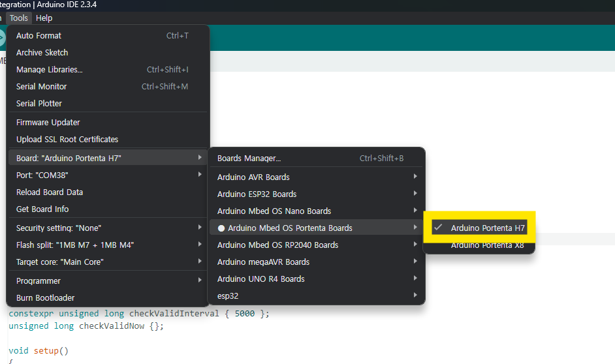The width and height of the screenshot is (615, 364).
Task: Open the Serial Plotter
Action: [108, 104]
